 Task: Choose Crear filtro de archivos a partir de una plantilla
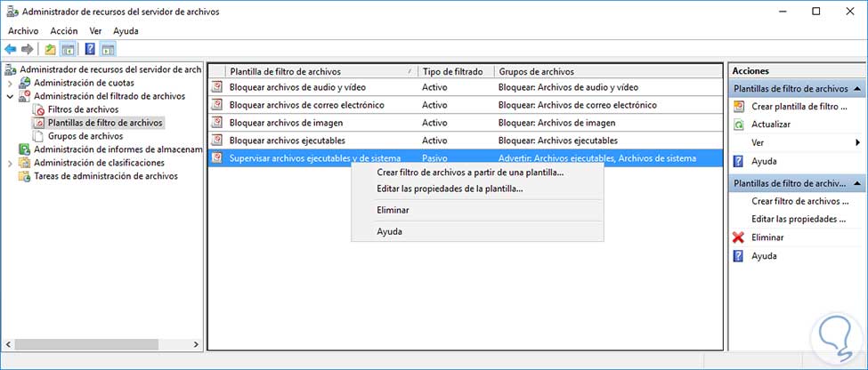(470, 173)
